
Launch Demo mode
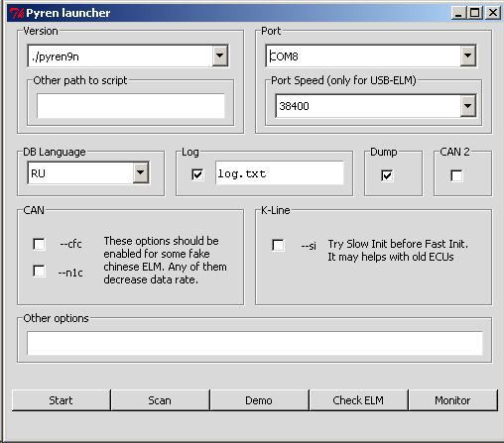tap(259, 400)
